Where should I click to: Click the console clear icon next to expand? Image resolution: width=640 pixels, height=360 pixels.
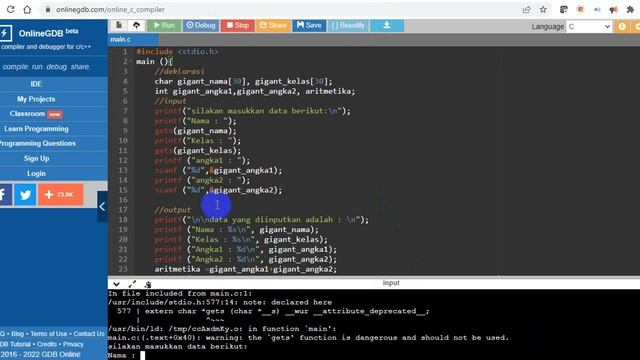(148, 284)
